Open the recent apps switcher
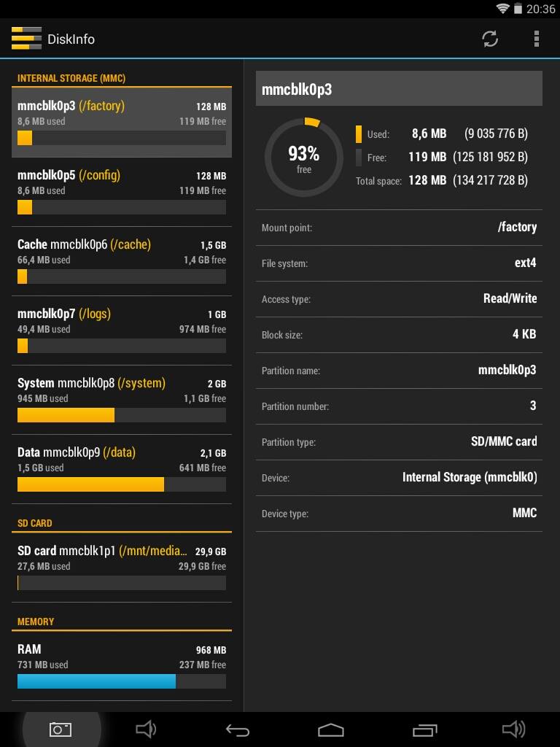The height and width of the screenshot is (747, 560). 424,729
